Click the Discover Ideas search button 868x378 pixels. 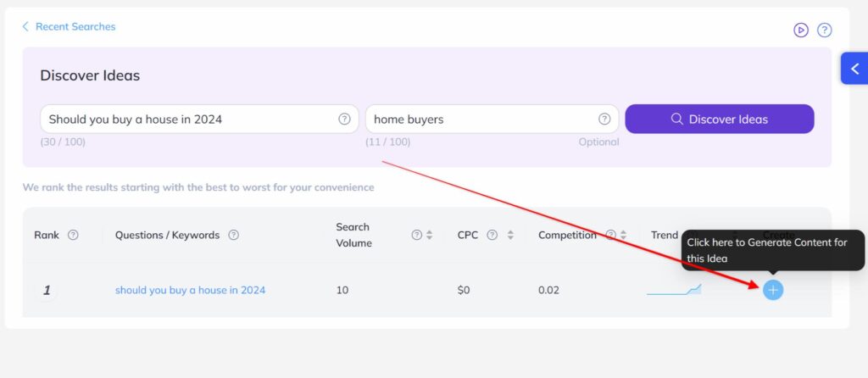pos(719,119)
